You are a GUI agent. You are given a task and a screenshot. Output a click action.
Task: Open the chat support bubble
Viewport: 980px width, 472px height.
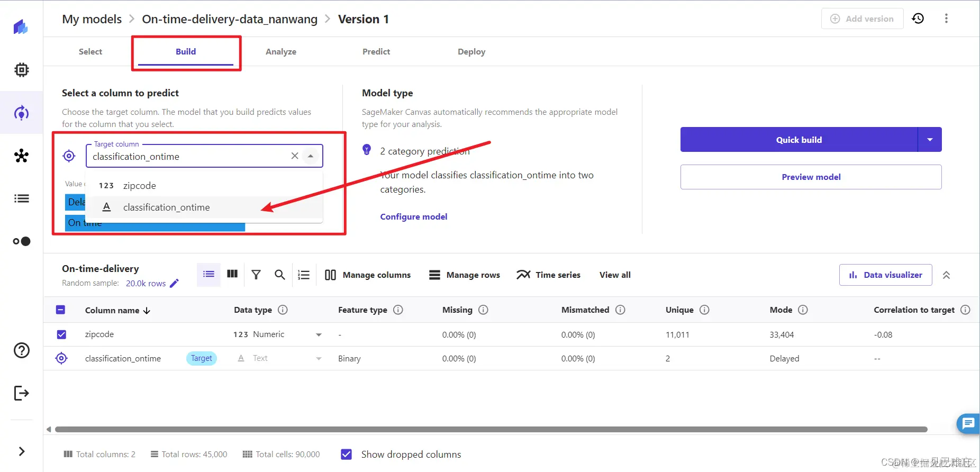click(x=968, y=423)
